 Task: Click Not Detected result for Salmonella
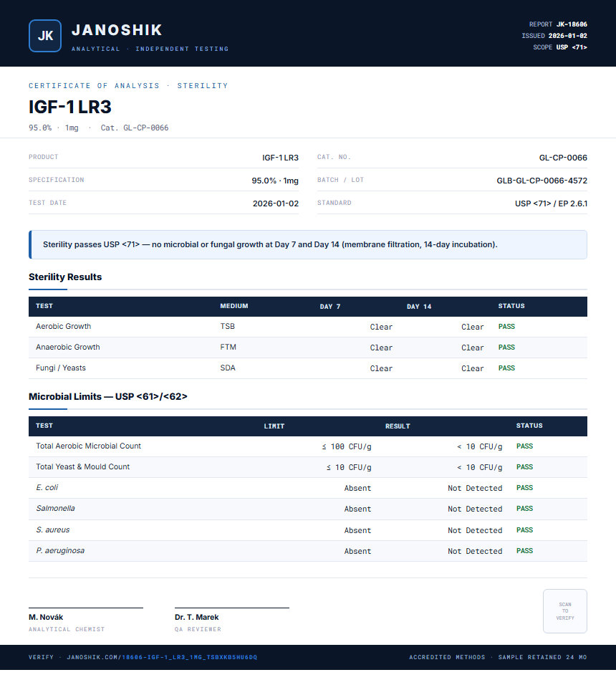475,509
